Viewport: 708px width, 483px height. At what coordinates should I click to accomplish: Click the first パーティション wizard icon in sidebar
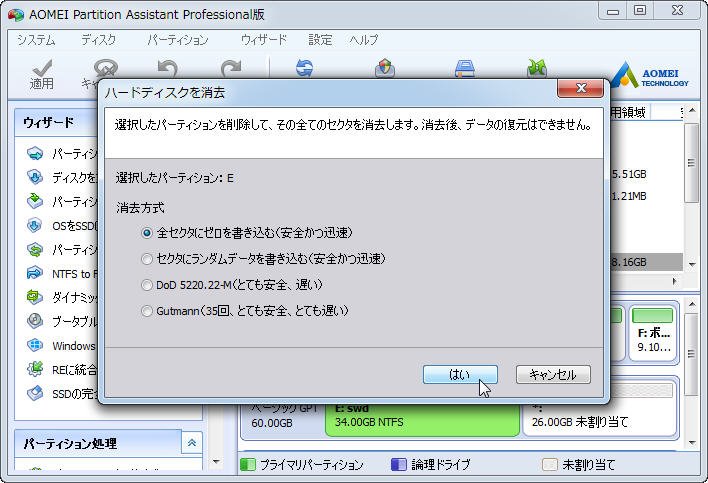click(x=35, y=153)
